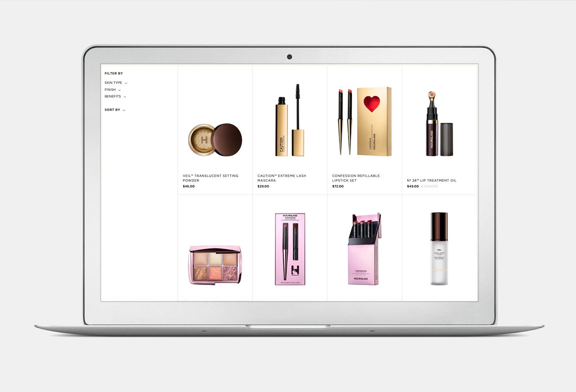Click No 28 Lip Treatment Oil title link

click(432, 180)
